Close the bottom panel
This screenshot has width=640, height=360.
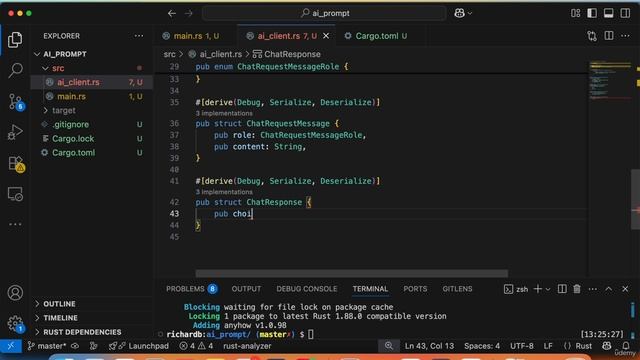coord(625,289)
